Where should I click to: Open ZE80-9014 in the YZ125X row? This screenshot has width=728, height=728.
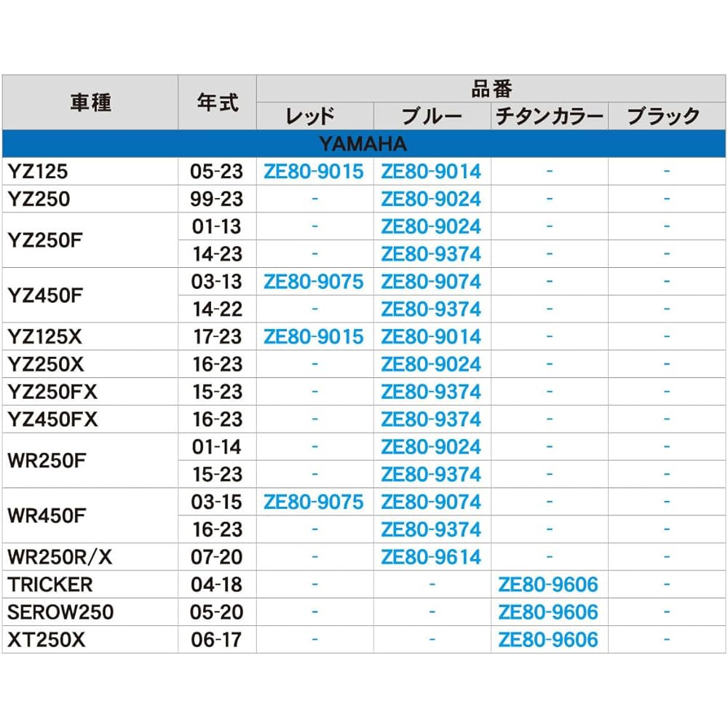(431, 336)
